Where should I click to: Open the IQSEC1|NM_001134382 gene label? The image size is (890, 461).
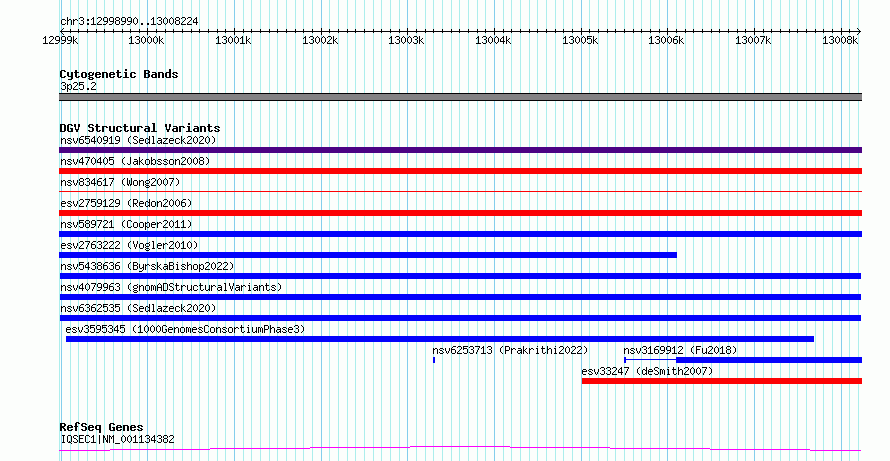[117, 439]
